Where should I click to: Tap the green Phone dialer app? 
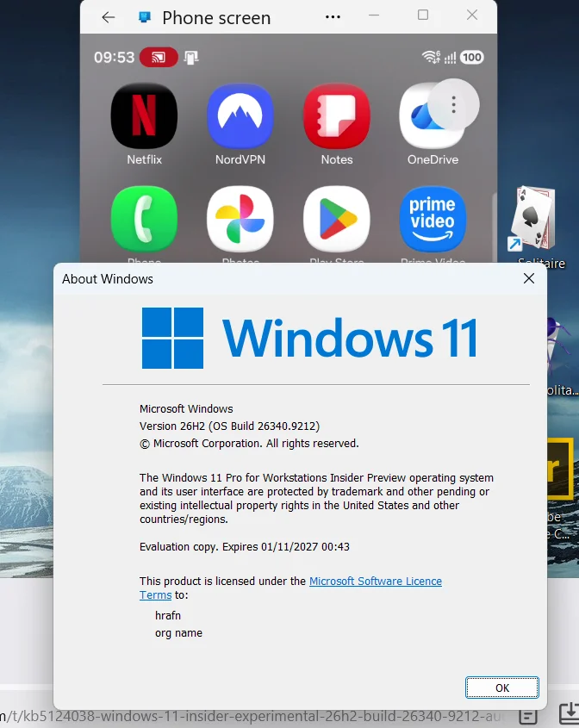tap(144, 219)
